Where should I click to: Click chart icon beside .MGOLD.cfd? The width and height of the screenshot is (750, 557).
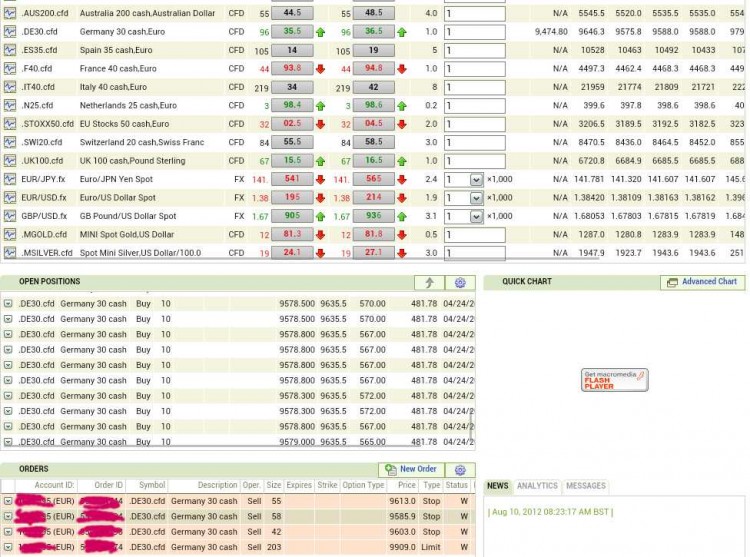(10, 234)
